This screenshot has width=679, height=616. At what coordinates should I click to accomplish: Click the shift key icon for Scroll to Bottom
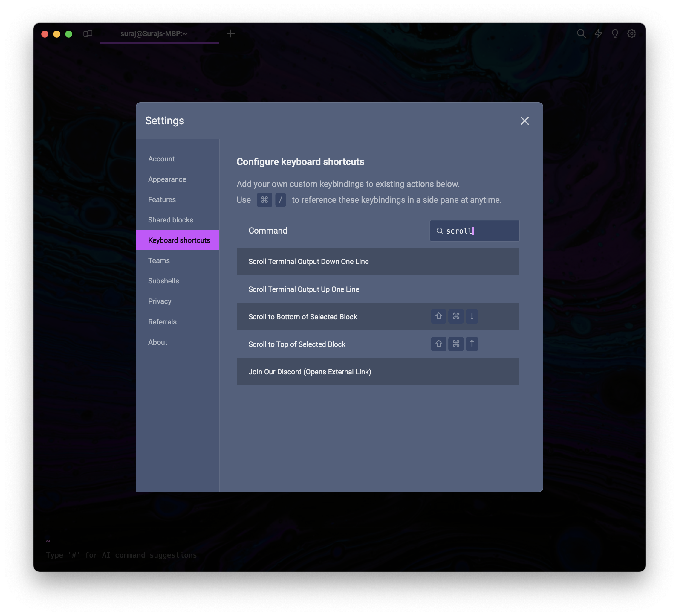pyautogui.click(x=438, y=316)
